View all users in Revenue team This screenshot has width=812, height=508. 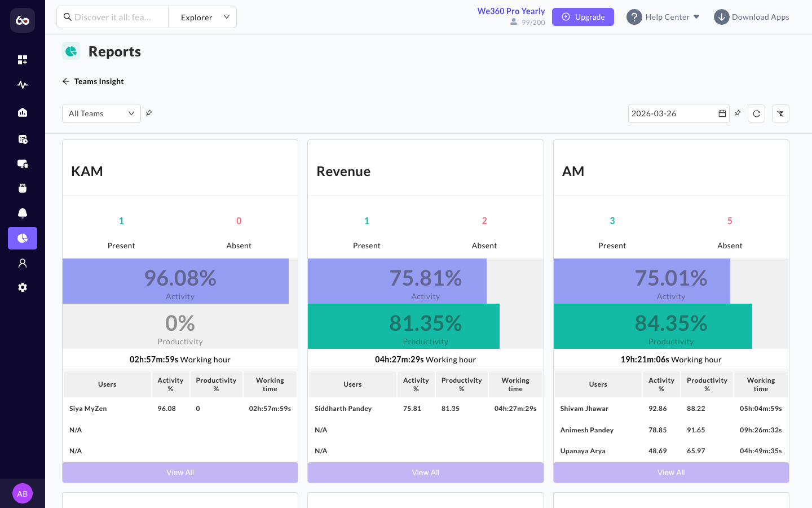pos(426,472)
